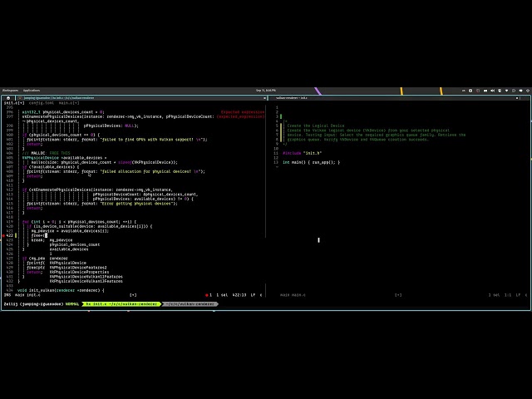Click 'main init.c' in left statusline

click(27, 295)
